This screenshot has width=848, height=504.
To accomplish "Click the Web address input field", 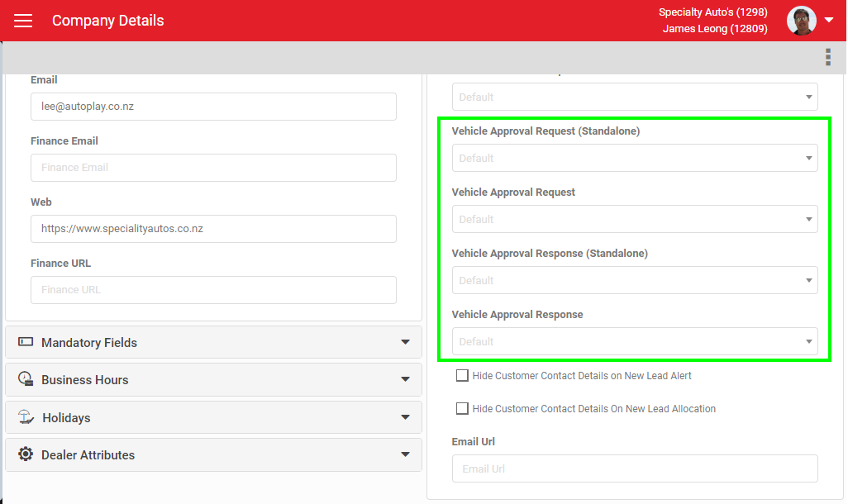I will pyautogui.click(x=213, y=229).
